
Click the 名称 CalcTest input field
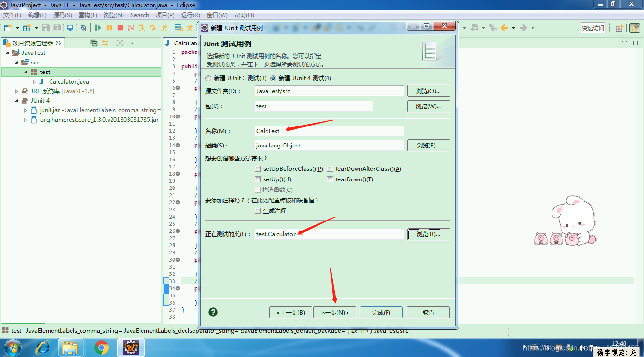click(329, 131)
